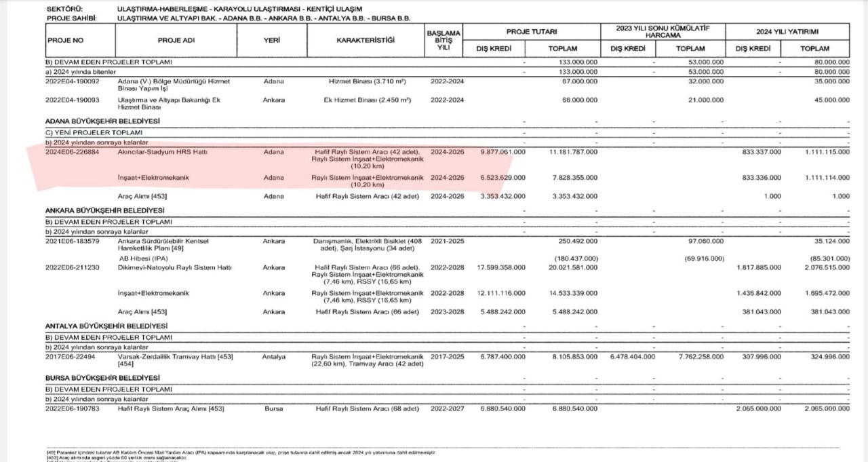Click project number 2022E04-190093
Viewport: 868px width, 462px height.
72,100
